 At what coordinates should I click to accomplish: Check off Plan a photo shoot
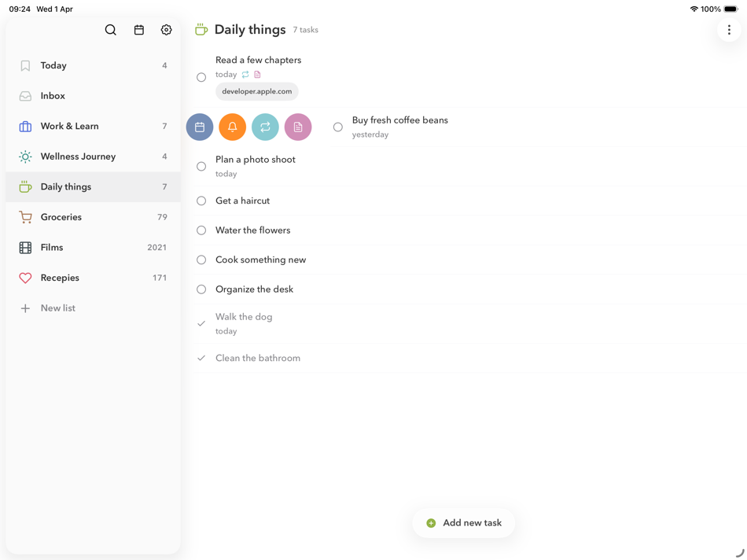click(201, 166)
